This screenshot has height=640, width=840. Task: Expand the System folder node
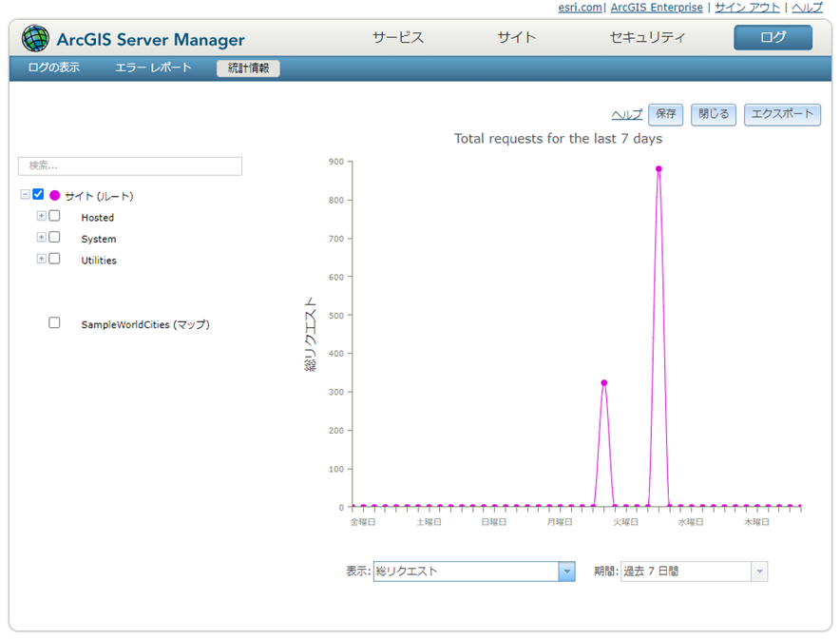pos(41,237)
